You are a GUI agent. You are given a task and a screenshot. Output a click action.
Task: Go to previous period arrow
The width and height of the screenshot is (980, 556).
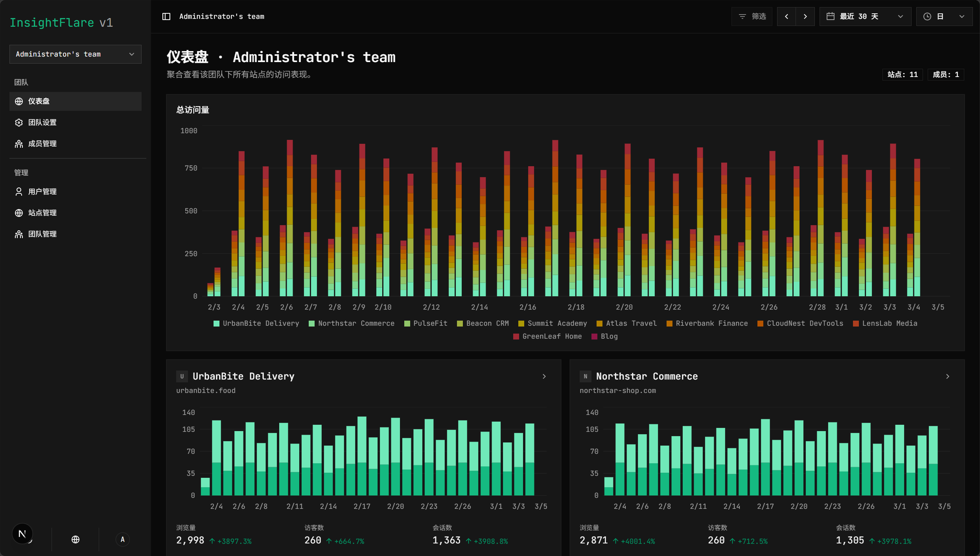[787, 17]
